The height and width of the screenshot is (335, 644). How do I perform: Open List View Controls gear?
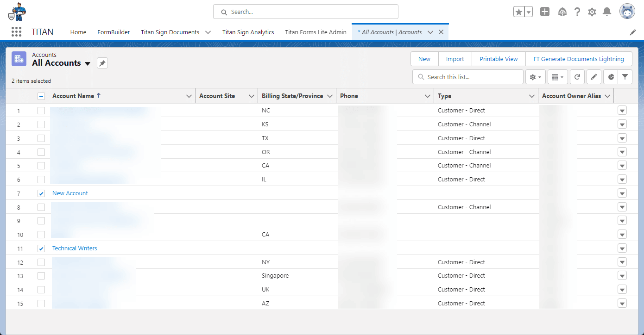(x=535, y=77)
